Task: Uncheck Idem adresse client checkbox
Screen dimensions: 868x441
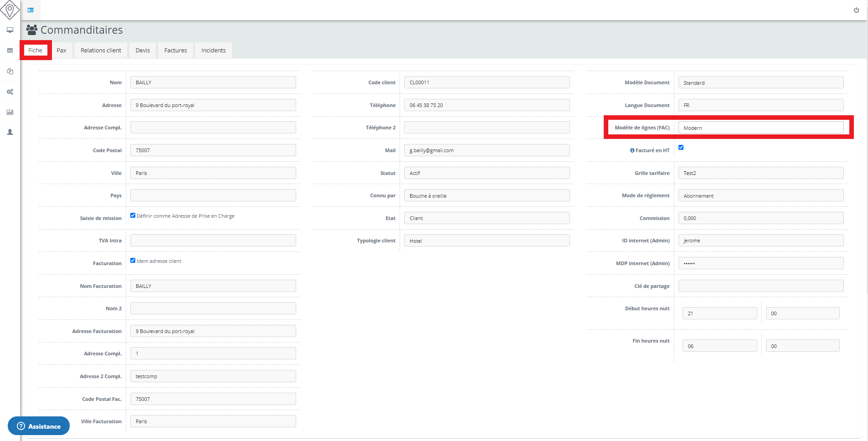Action: pos(133,261)
